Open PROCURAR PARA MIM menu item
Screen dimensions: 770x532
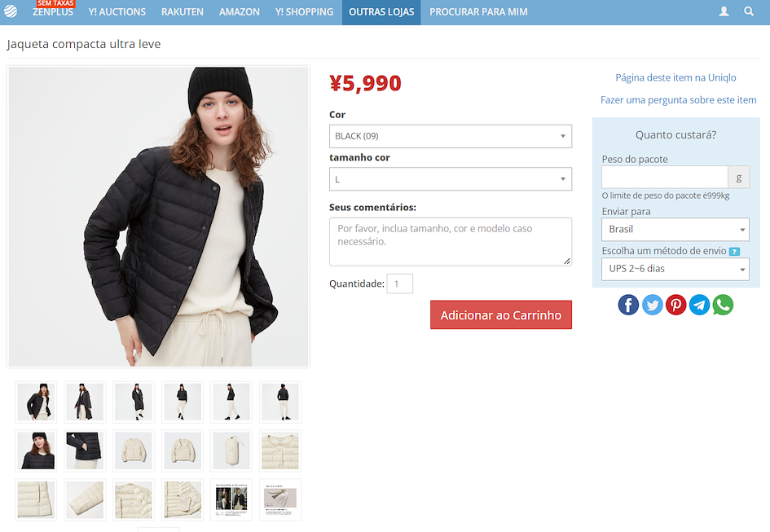pyautogui.click(x=478, y=11)
